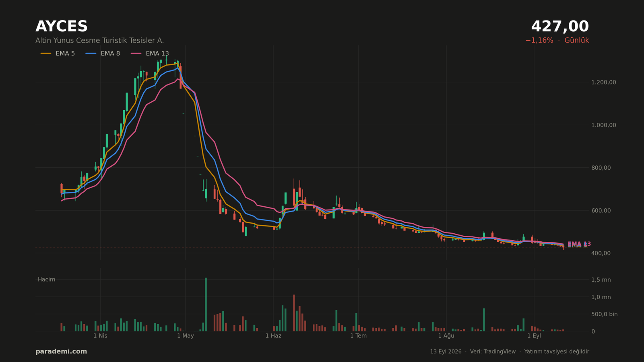This screenshot has height=362, width=644.
Task: Click the 800,00 price axis label
Action: (601, 168)
